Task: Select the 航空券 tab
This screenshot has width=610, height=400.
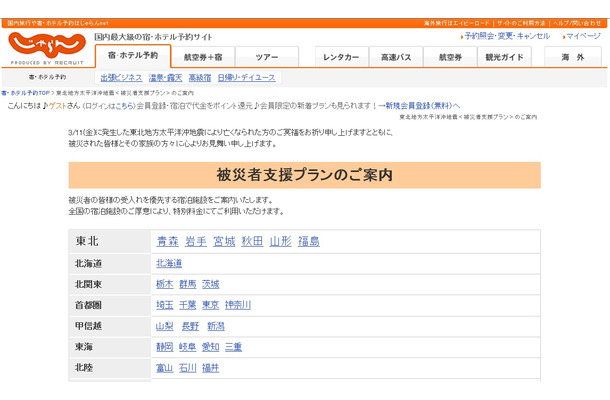Action: (450, 57)
